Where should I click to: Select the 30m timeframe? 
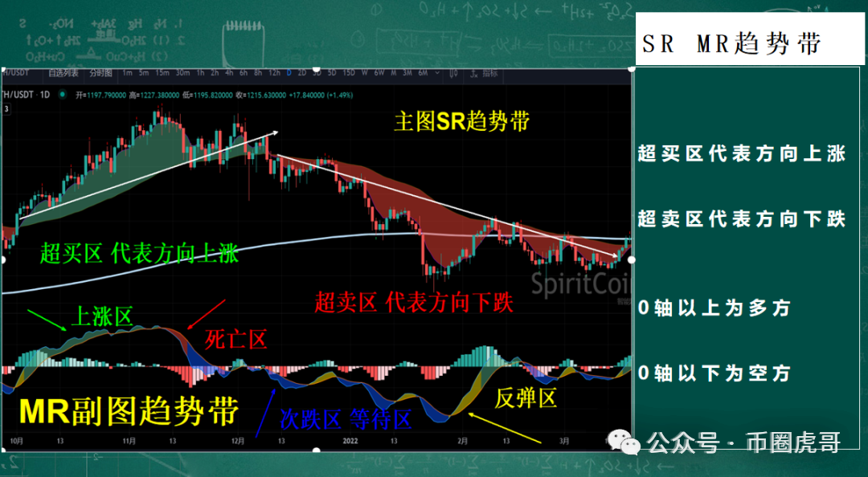(183, 73)
